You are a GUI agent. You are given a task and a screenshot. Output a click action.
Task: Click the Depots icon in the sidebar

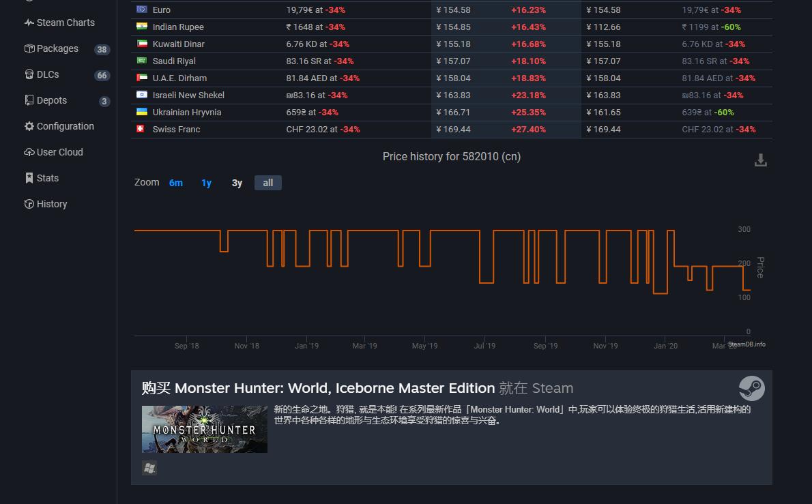point(29,100)
